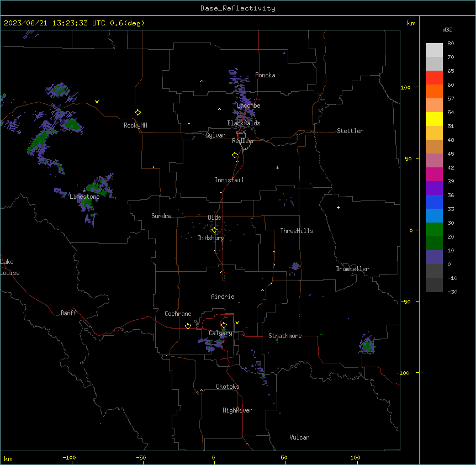This screenshot has height=465, width=476.
Task: Click the 50 tick on the right axis
Action: tap(408, 158)
